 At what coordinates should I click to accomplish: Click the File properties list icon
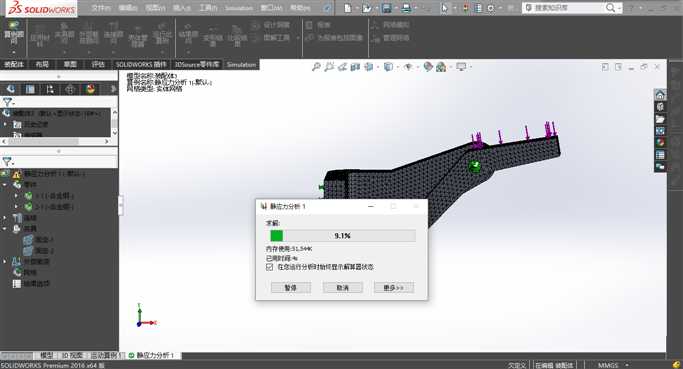point(478,8)
